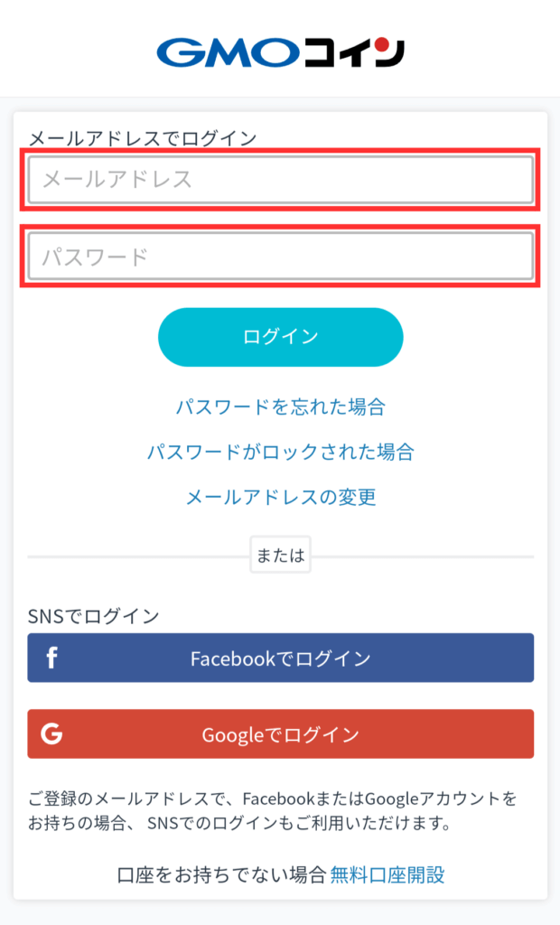Click the SNSでログイン heading
560x925 pixels.
point(93,616)
